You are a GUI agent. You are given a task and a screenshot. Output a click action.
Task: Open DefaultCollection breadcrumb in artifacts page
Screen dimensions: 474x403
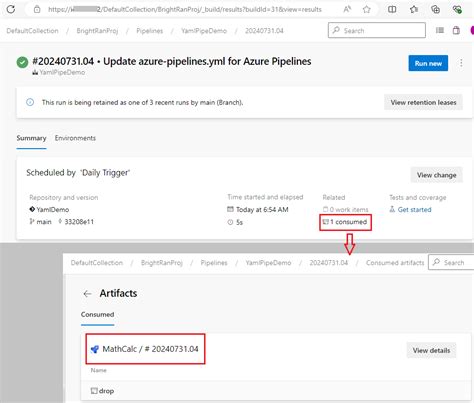(x=97, y=263)
